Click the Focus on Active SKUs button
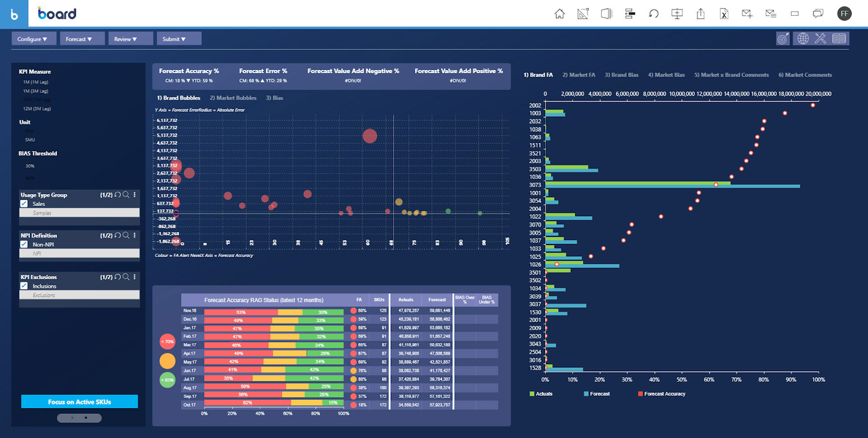The width and height of the screenshot is (868, 438). pos(79,401)
